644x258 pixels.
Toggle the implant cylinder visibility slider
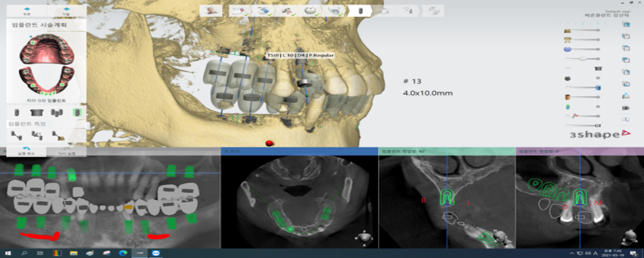point(582,87)
